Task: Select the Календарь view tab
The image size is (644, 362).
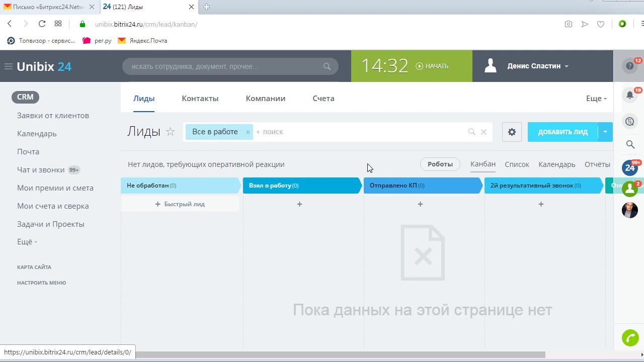Action: pos(557,164)
